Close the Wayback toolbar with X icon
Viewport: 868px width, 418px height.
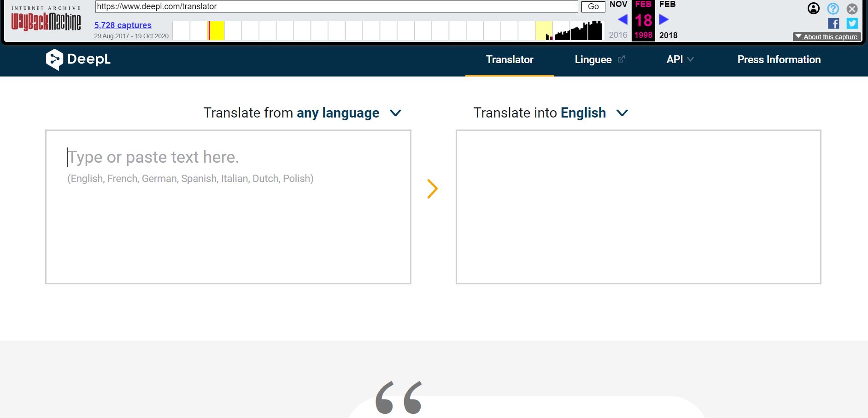pos(852,9)
